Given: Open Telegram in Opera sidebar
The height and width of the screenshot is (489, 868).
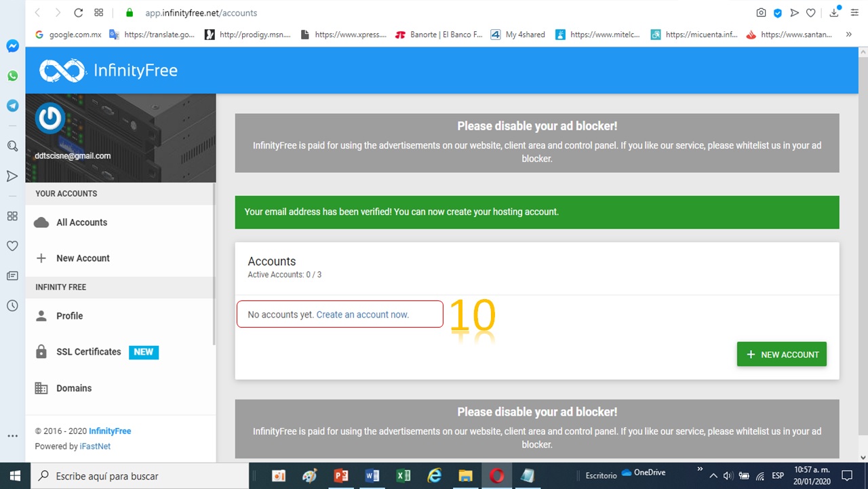Looking at the screenshot, I should [x=12, y=106].
